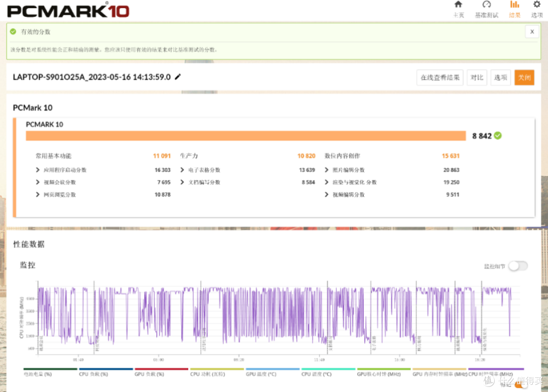Toggle the GPU 负载 (%) legend series

click(161, 372)
